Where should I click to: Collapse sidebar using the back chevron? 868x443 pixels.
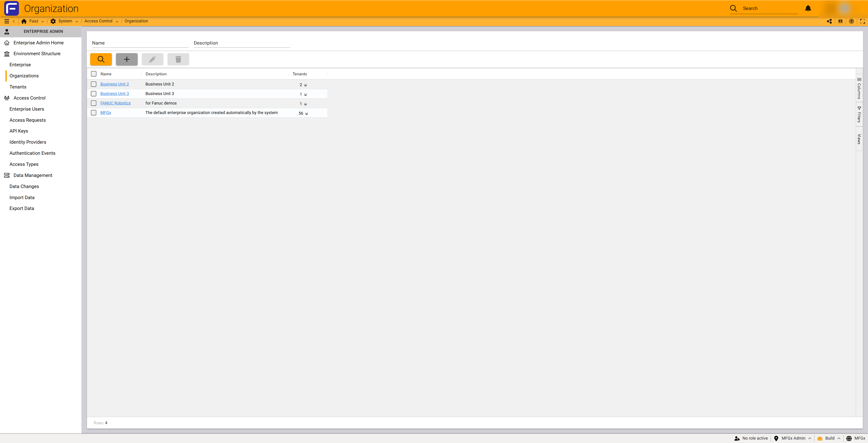[14, 21]
